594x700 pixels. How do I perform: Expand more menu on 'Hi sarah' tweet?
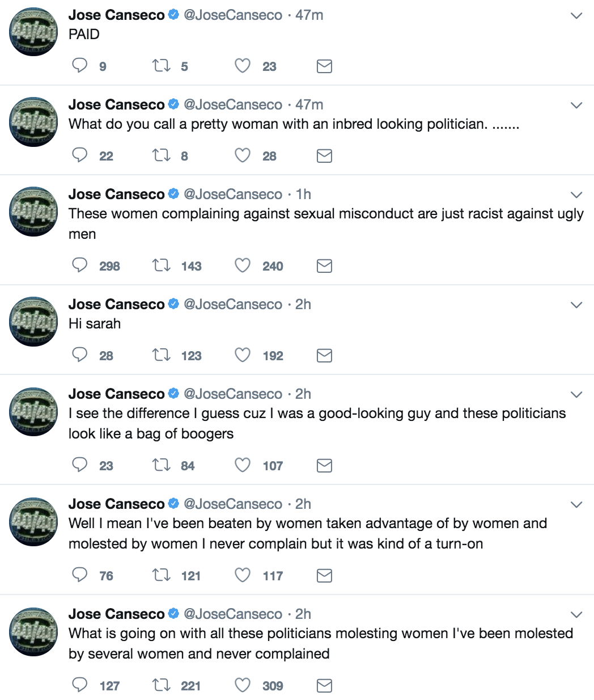point(576,305)
